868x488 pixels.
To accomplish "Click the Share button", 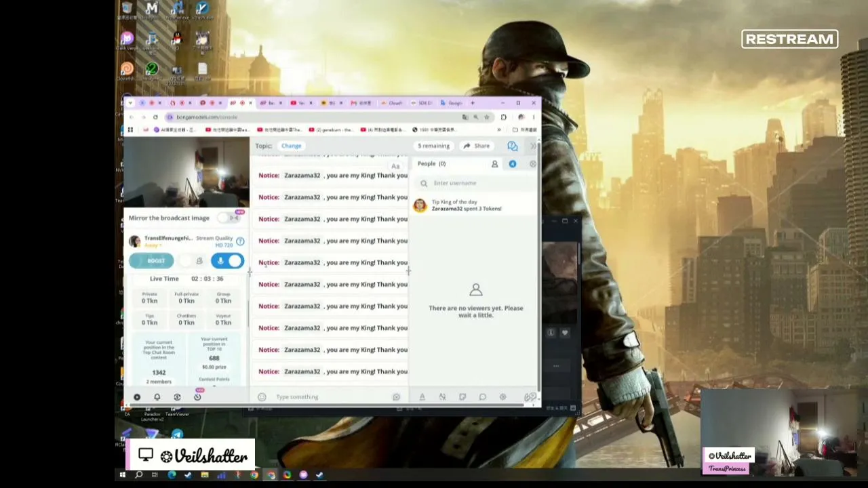I will (476, 146).
